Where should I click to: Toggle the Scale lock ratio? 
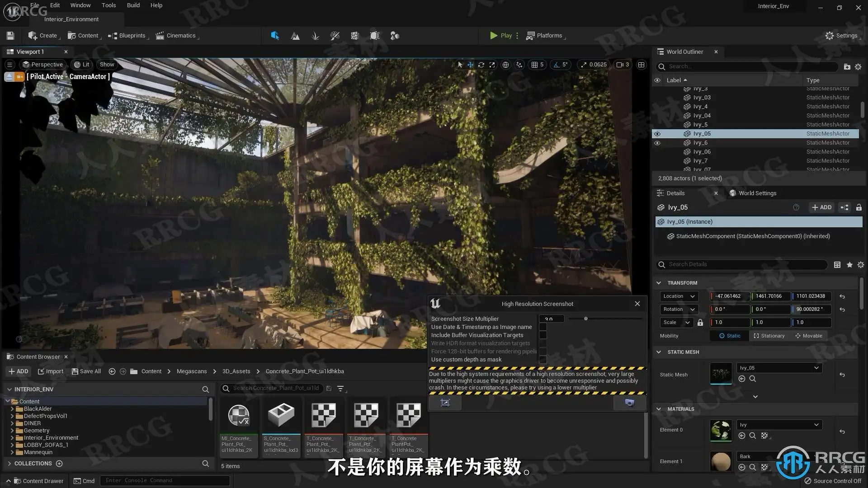tap(700, 323)
